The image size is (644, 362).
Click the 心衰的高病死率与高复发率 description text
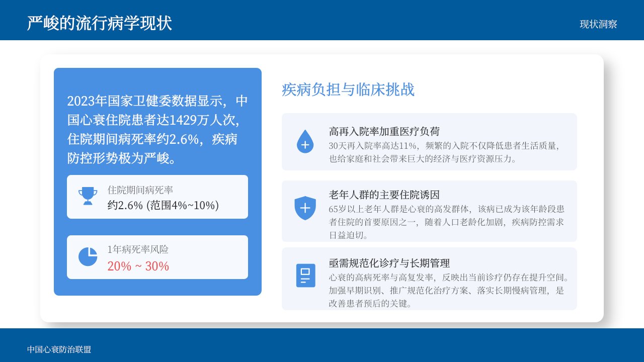(x=449, y=290)
